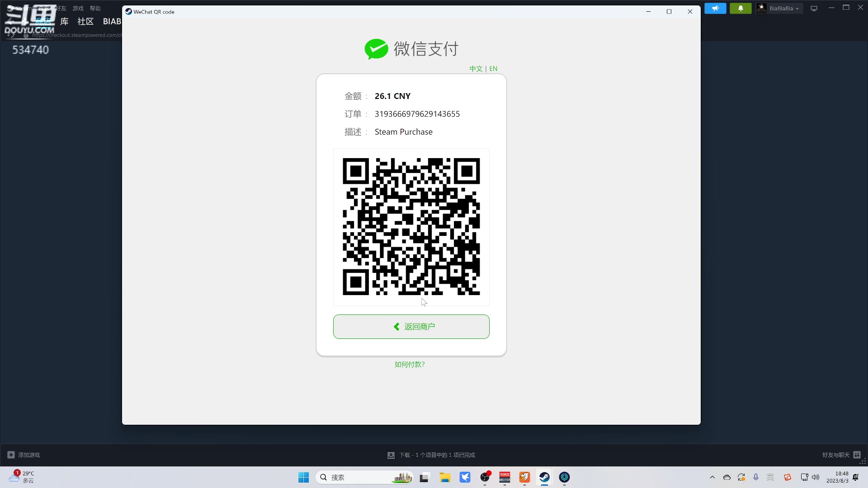The width and height of the screenshot is (868, 488).
Task: Click the download icon in Steam bottom bar
Action: (391, 455)
